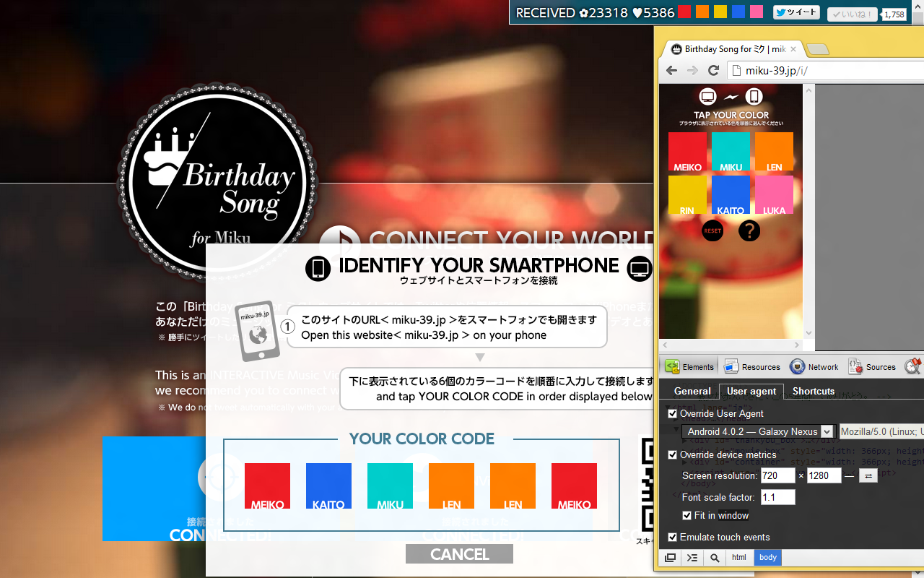This screenshot has width=924, height=578.
Task: Click the Twitter tweet button
Action: click(x=797, y=12)
